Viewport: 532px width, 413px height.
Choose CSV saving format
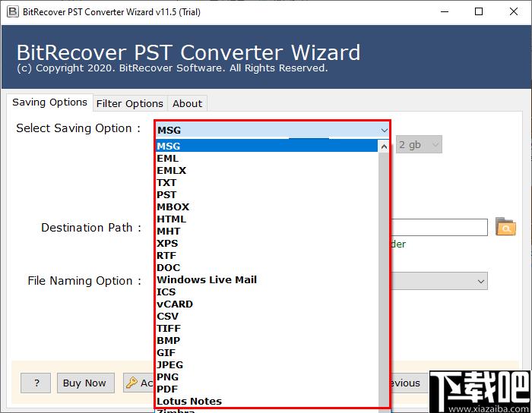267,317
